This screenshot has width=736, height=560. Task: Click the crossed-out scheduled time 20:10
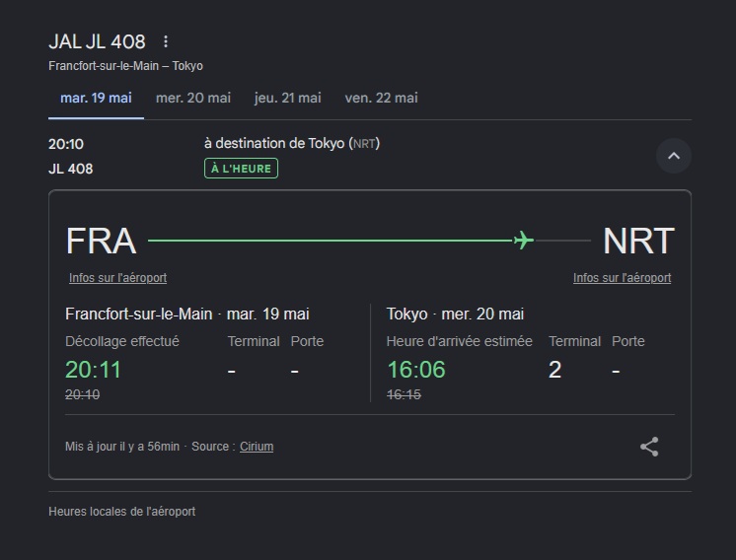[x=83, y=395]
